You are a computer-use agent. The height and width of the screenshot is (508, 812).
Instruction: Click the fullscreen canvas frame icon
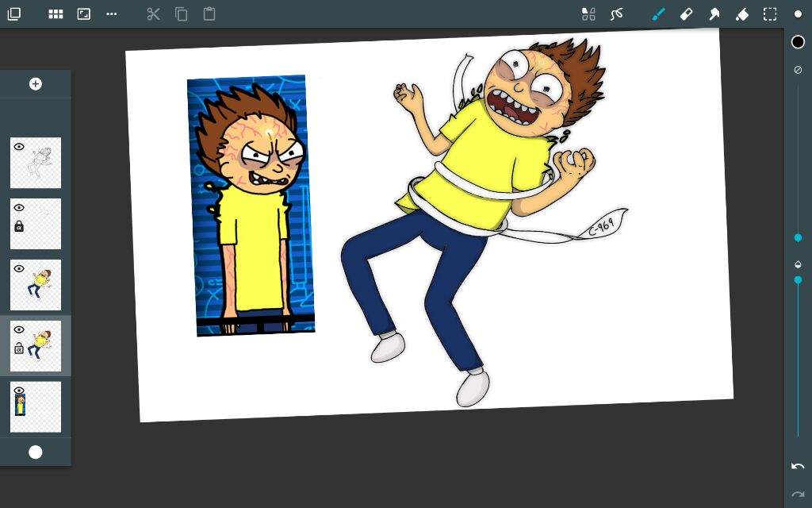83,14
